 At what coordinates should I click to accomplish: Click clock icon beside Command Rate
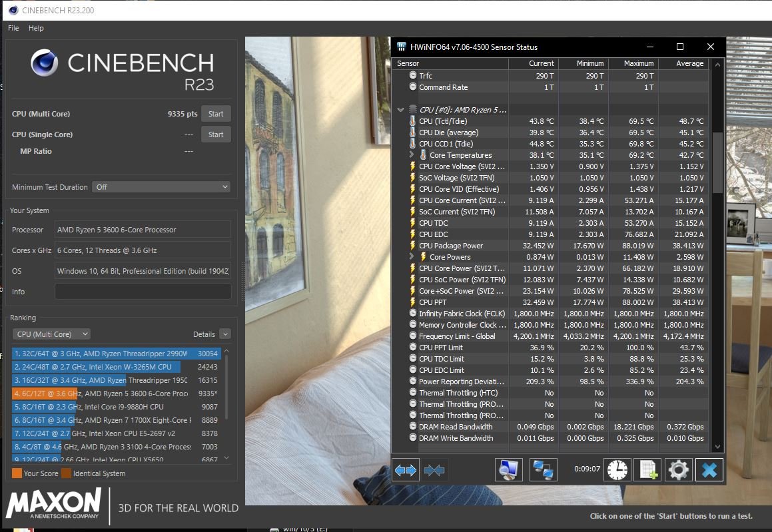coord(412,87)
